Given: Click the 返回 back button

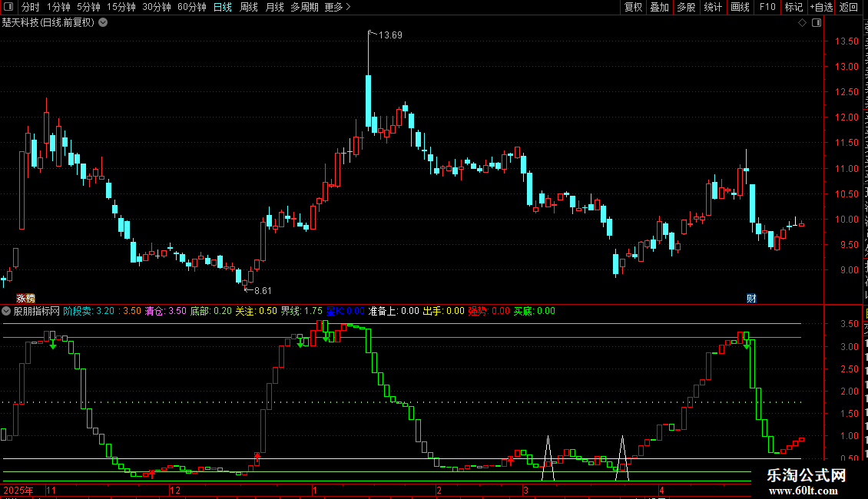Looking at the screenshot, I should (849, 7).
